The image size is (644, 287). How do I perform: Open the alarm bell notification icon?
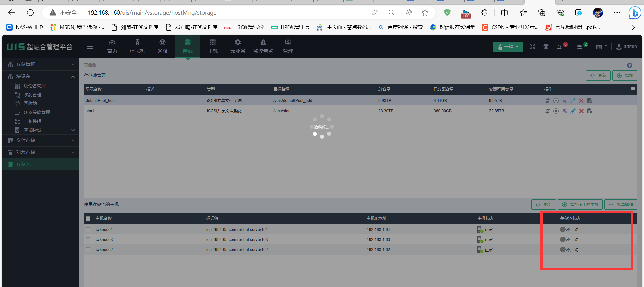click(x=559, y=47)
